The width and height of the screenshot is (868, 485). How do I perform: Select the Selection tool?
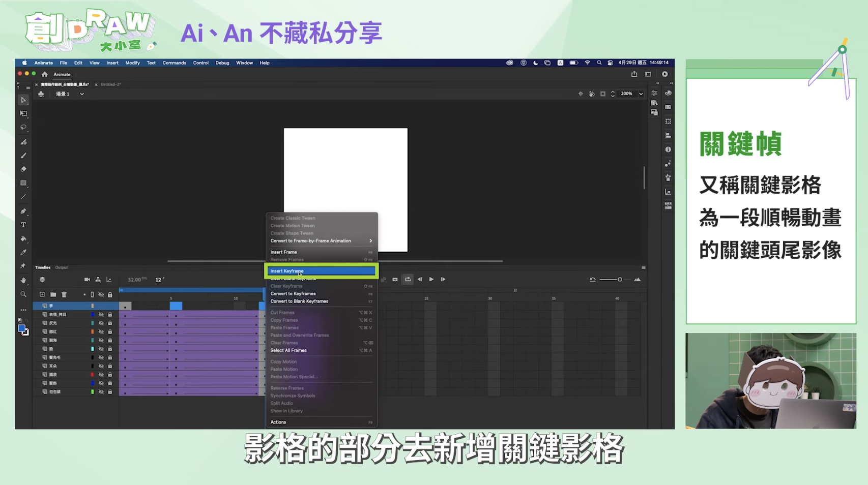(23, 101)
